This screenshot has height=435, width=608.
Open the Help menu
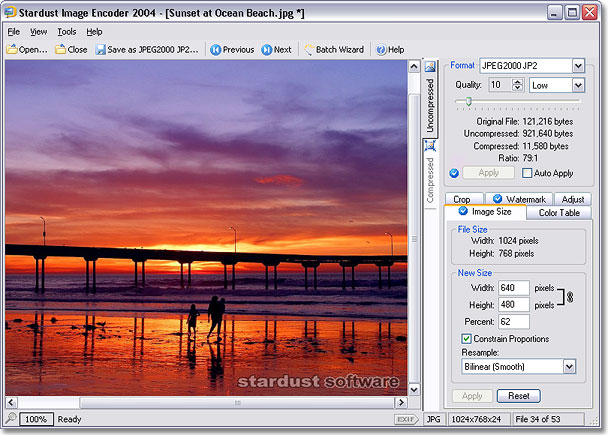click(94, 32)
